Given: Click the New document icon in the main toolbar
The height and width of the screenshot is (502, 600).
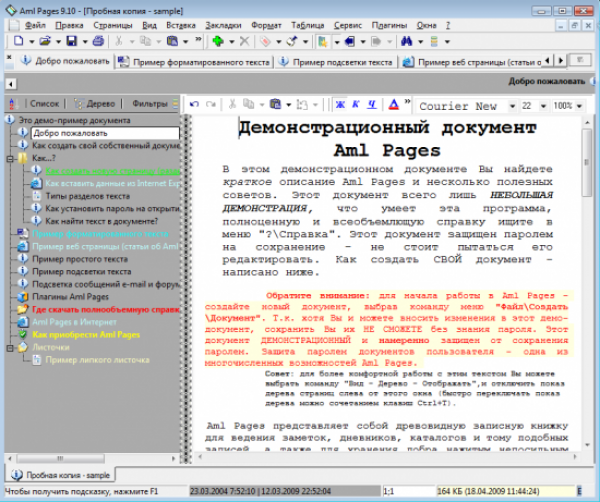Looking at the screenshot, I should click(x=21, y=41).
